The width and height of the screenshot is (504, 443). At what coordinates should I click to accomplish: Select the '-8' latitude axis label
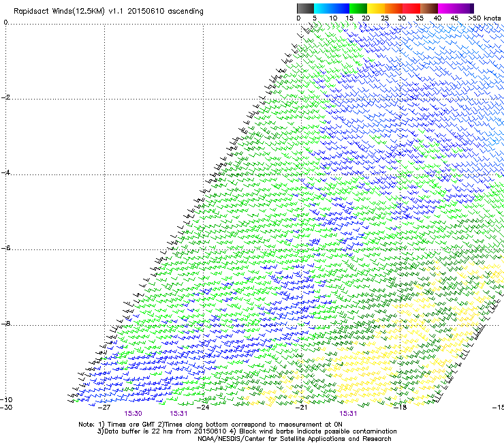click(5, 323)
